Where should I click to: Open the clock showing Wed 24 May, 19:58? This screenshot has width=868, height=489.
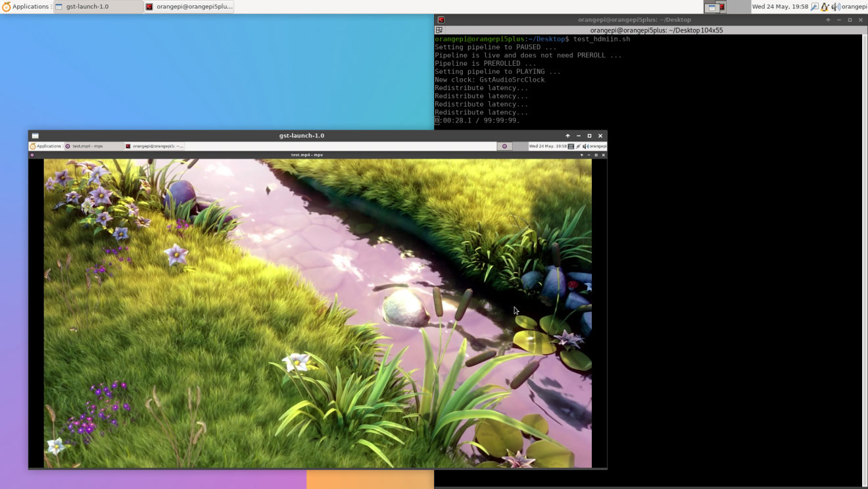pyautogui.click(x=780, y=7)
